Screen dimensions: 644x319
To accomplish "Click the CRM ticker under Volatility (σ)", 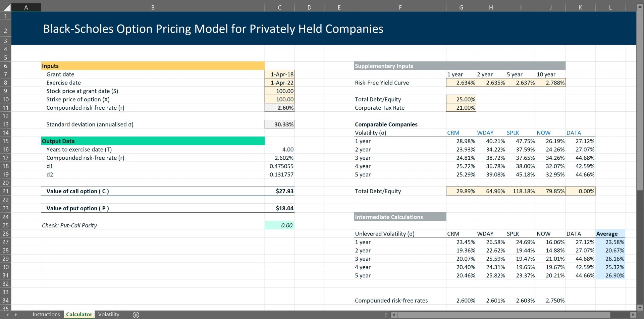I will click(x=453, y=133).
